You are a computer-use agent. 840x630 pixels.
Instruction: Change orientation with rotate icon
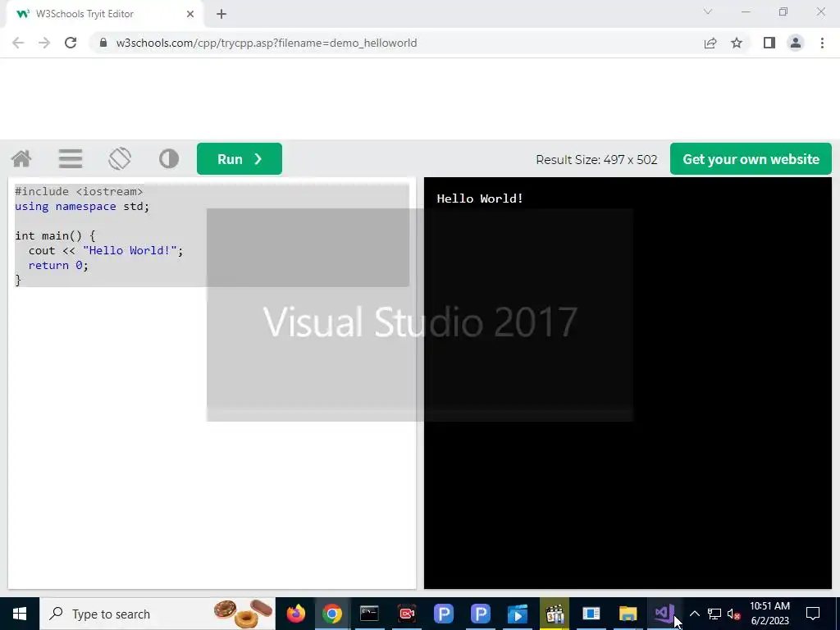[120, 159]
